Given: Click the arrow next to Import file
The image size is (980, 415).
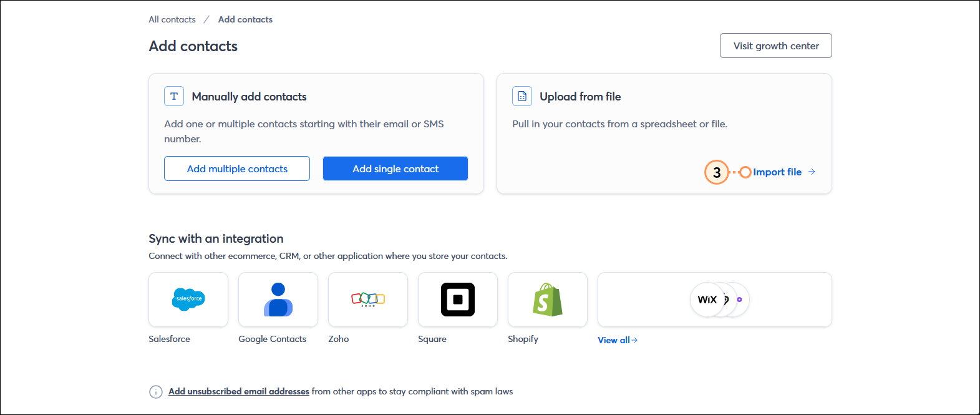Looking at the screenshot, I should [x=812, y=172].
